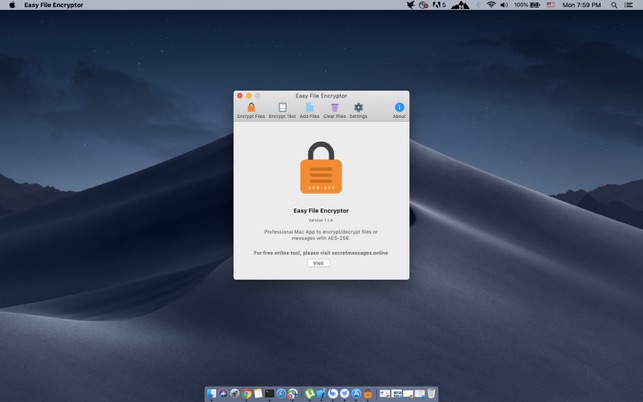643x402 pixels.
Task: Open Notification Center list icon
Action: (628, 5)
